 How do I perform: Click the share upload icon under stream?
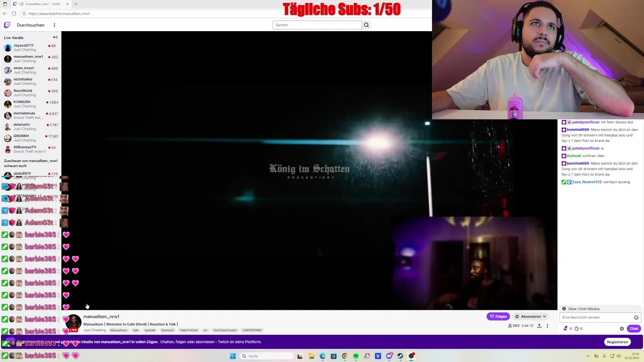539,326
